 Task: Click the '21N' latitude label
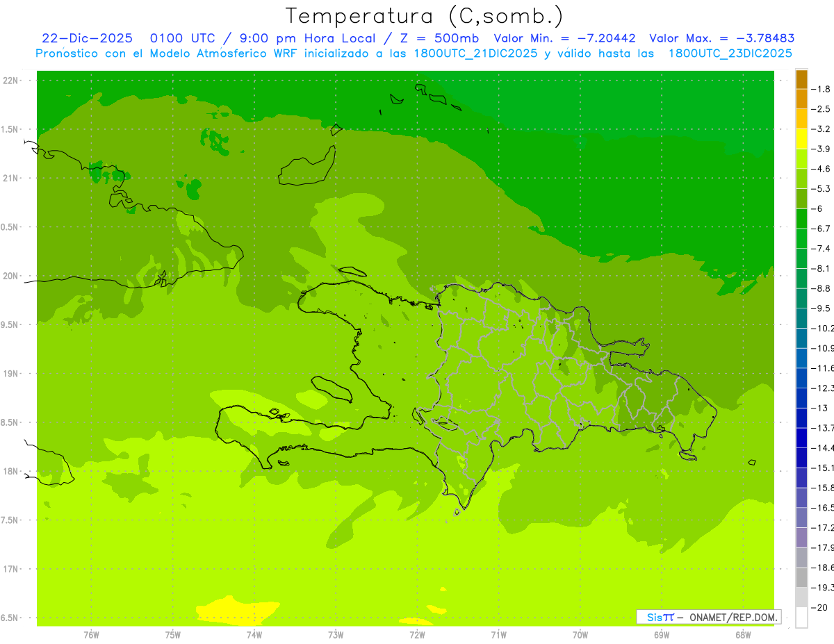(11, 178)
